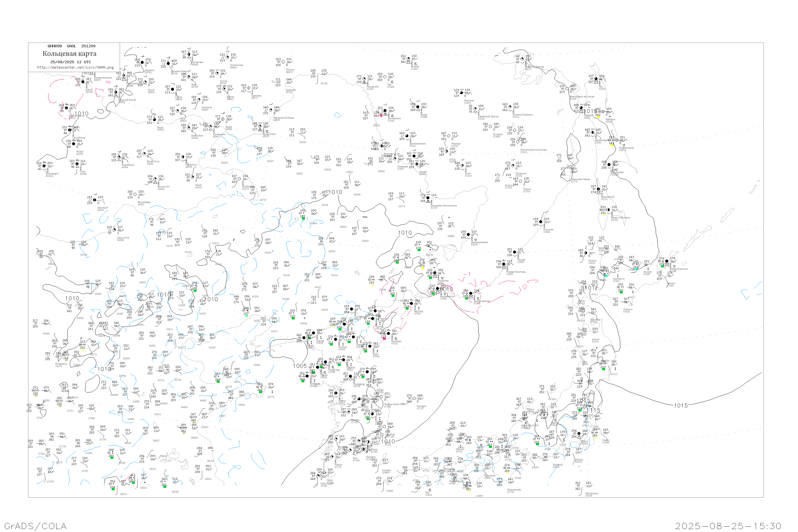
Task: Click the shower triangle symbol near Пограничное
Action: point(624,146)
